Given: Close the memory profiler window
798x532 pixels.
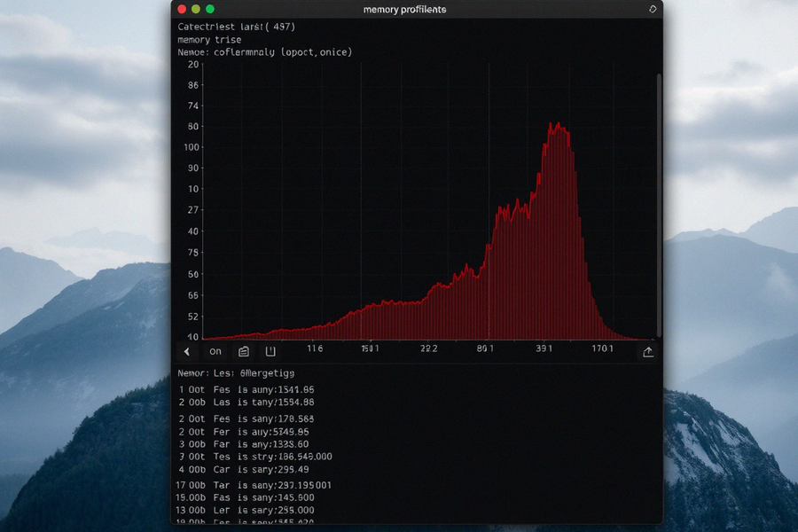Looking at the screenshot, I should pos(182,9).
